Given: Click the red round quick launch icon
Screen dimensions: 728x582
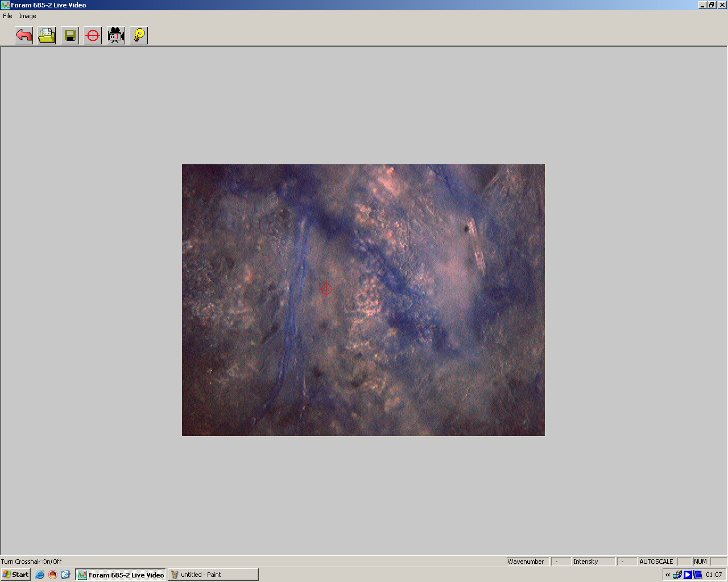Looking at the screenshot, I should coord(53,575).
